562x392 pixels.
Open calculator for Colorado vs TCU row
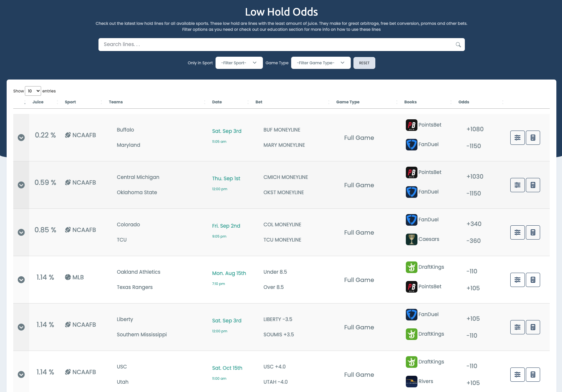click(x=533, y=233)
